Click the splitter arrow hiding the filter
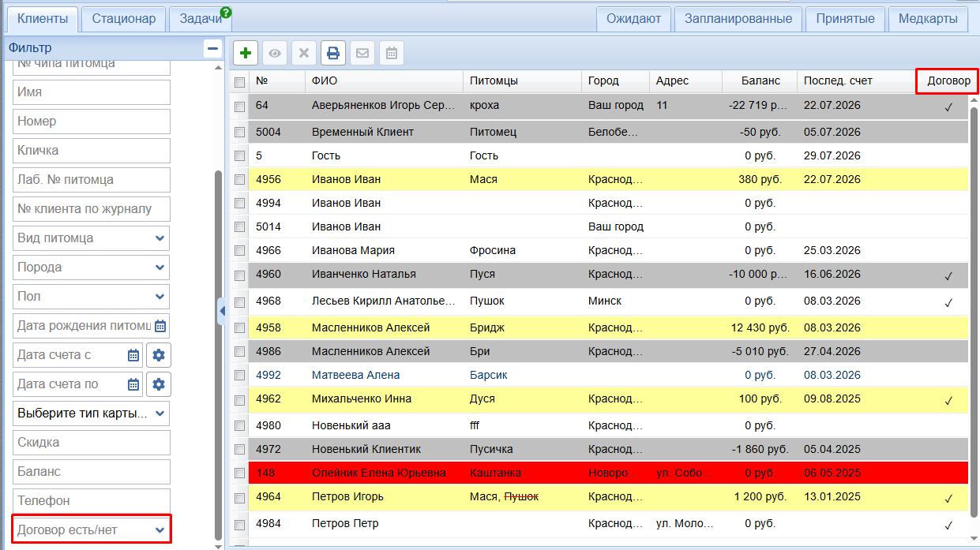Viewport: 980px width, 550px height. [x=222, y=310]
